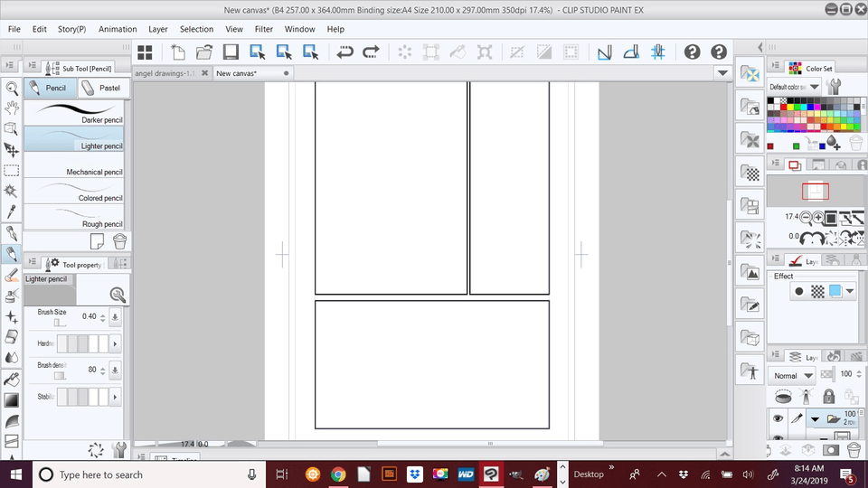Toggle visibility eye of the folder layer
This screenshot has height=488, width=868.
pos(777,418)
